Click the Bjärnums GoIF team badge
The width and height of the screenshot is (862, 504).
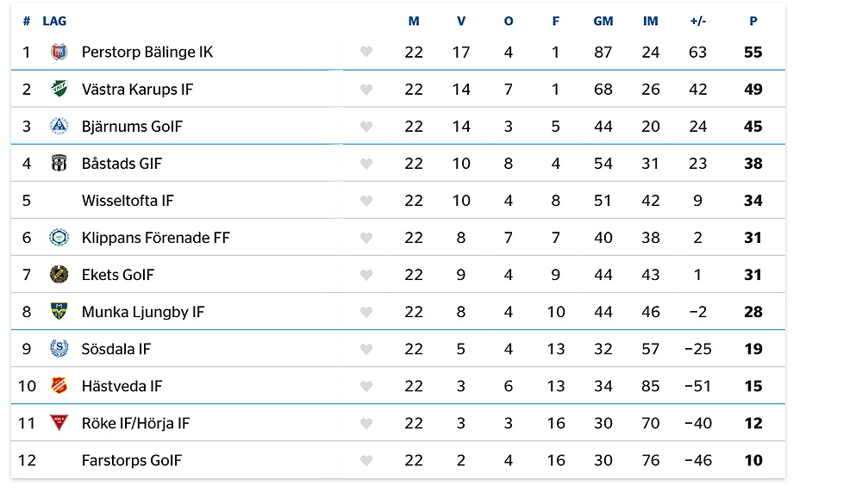(59, 127)
